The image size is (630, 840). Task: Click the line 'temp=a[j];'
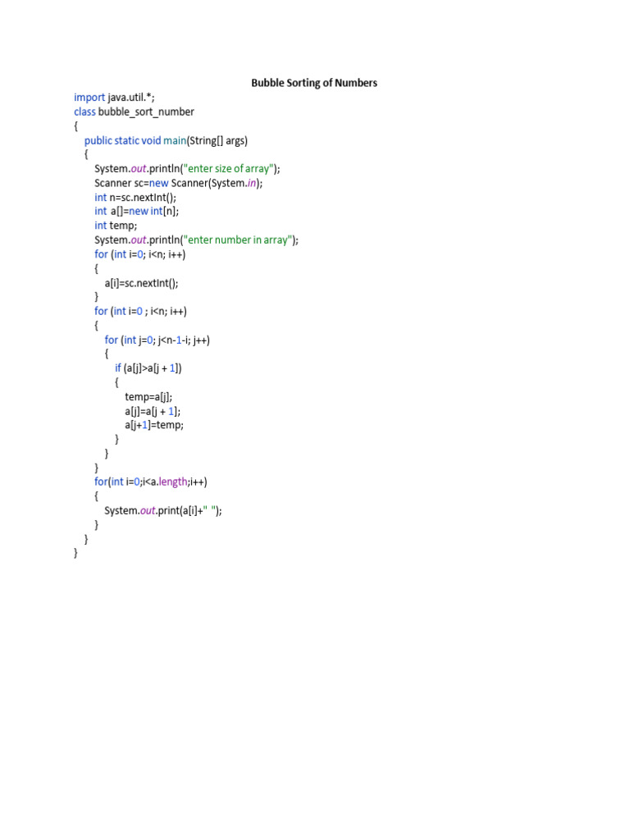coord(148,397)
